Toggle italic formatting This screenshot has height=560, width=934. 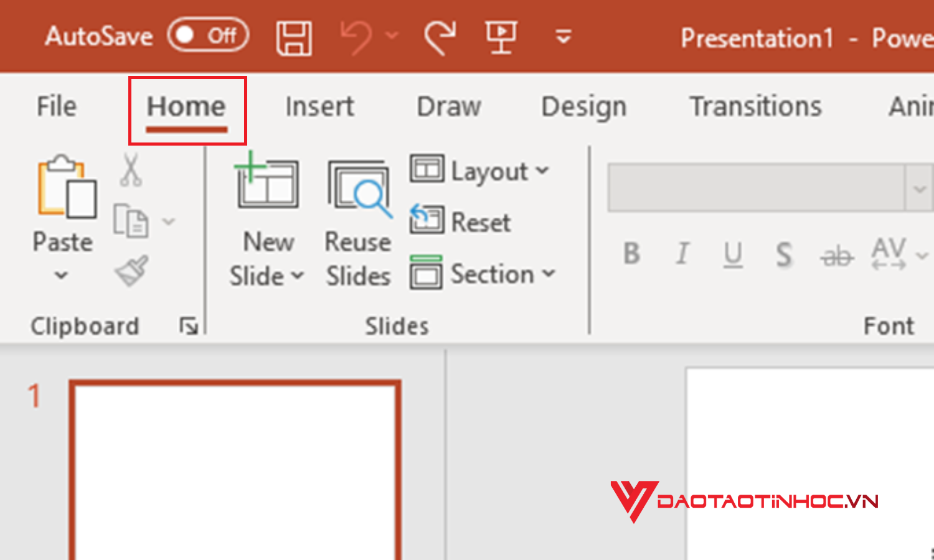[682, 254]
